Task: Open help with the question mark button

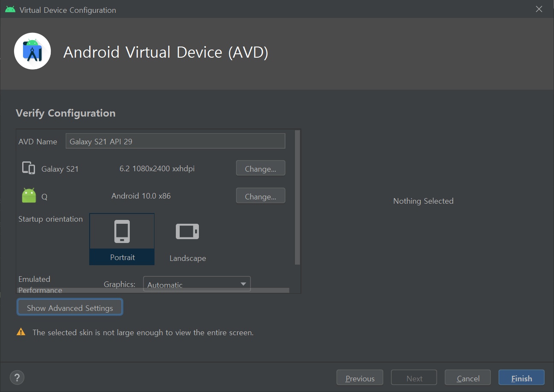Action: (x=17, y=377)
